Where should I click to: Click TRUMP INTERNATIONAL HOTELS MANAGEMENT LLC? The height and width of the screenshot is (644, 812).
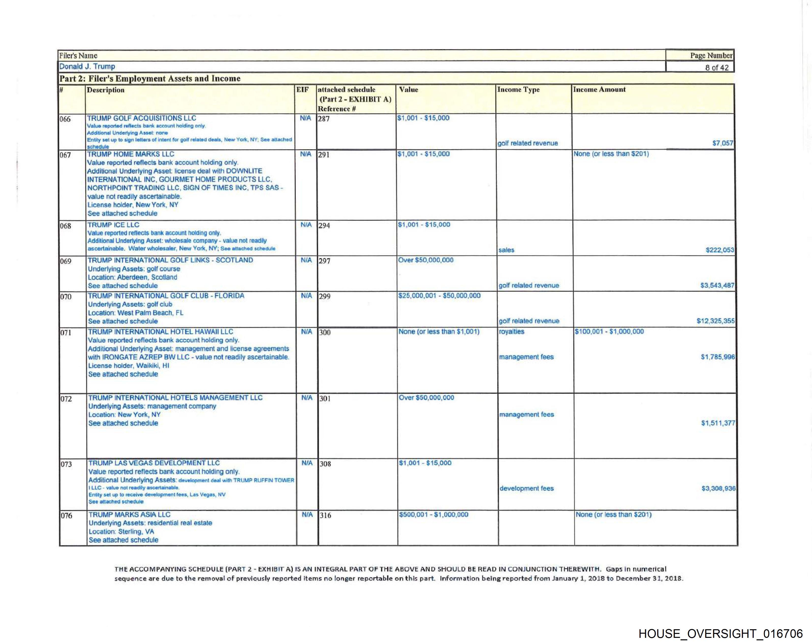point(175,397)
